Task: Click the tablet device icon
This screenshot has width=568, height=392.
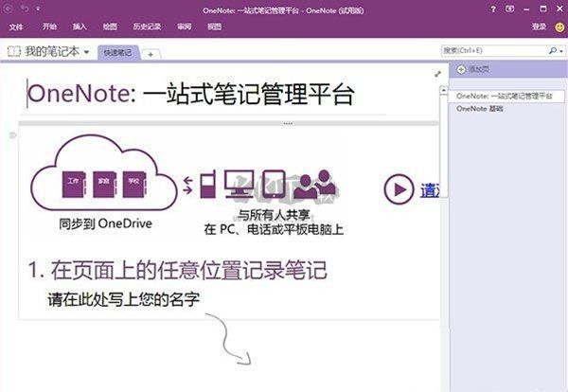Action: (x=274, y=184)
